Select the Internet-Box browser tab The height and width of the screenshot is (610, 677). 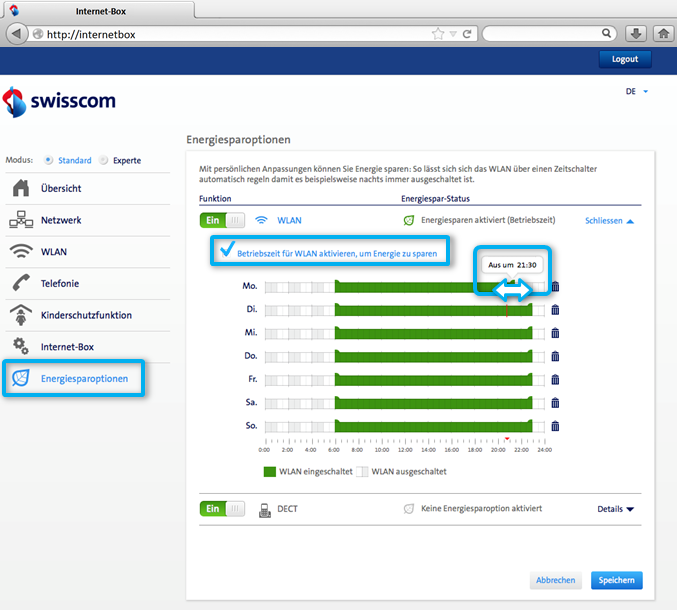tap(100, 11)
